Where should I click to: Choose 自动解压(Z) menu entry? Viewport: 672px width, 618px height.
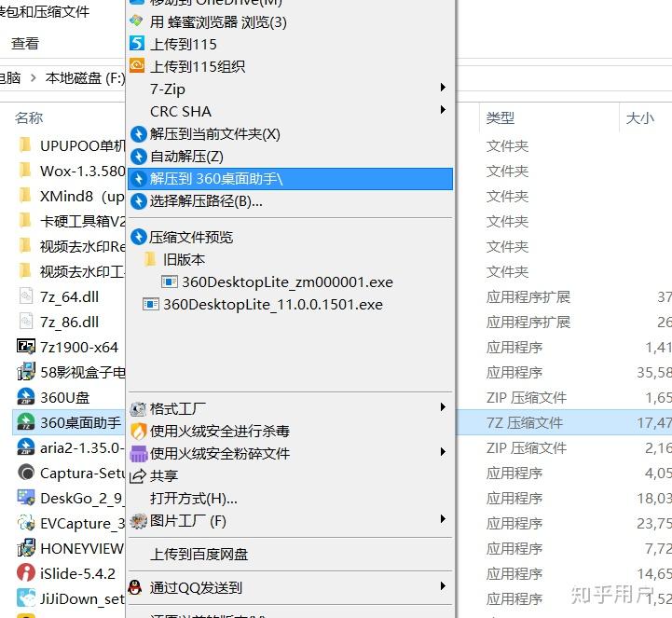(x=290, y=157)
